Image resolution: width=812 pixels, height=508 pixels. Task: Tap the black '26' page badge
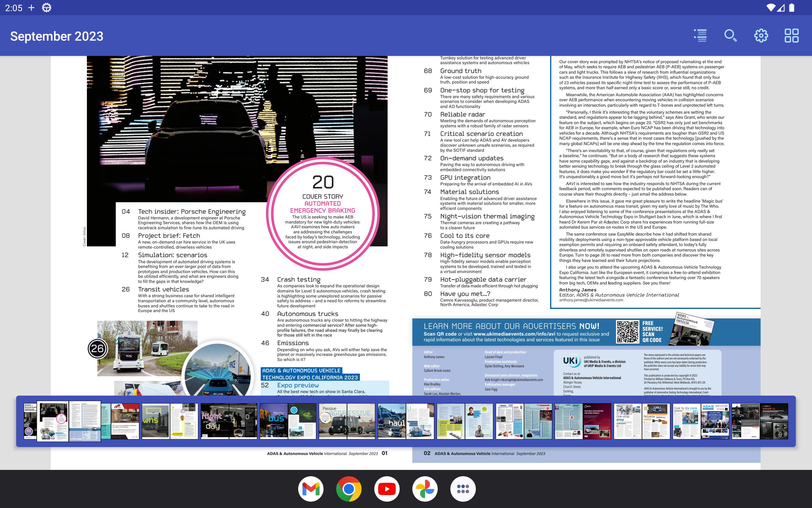point(97,349)
